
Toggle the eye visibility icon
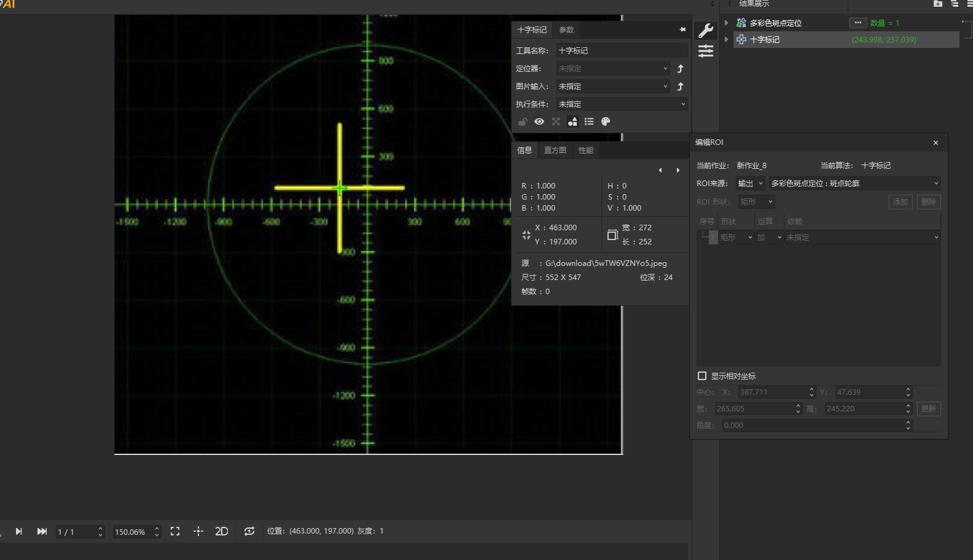click(x=539, y=122)
